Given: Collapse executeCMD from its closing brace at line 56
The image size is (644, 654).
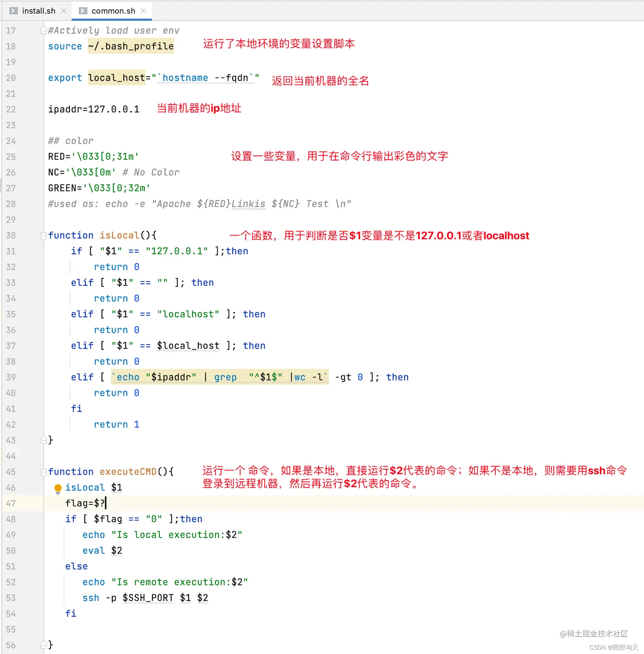Looking at the screenshot, I should 43,645.
